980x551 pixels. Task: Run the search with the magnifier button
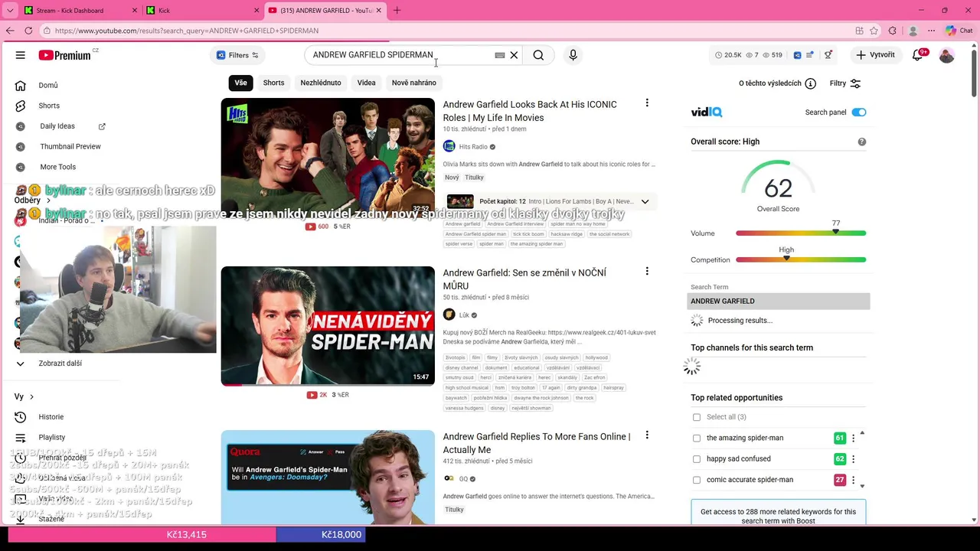pos(539,55)
